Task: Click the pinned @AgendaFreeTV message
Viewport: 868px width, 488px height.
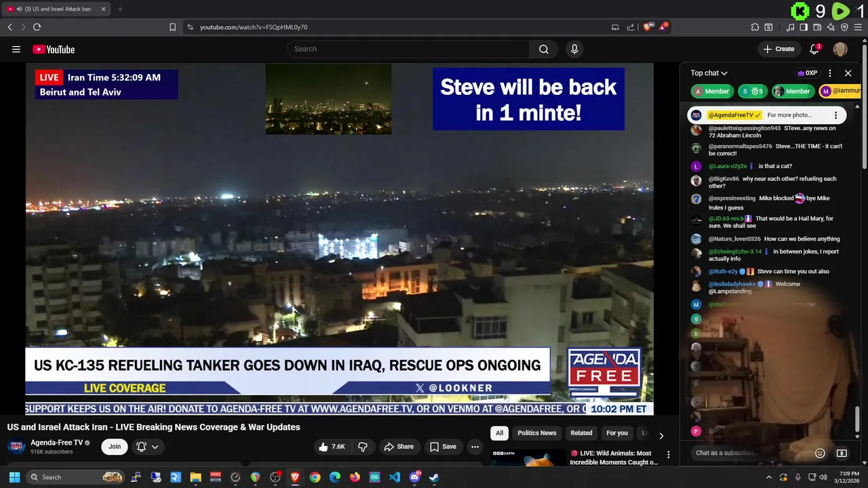Action: click(767, 115)
